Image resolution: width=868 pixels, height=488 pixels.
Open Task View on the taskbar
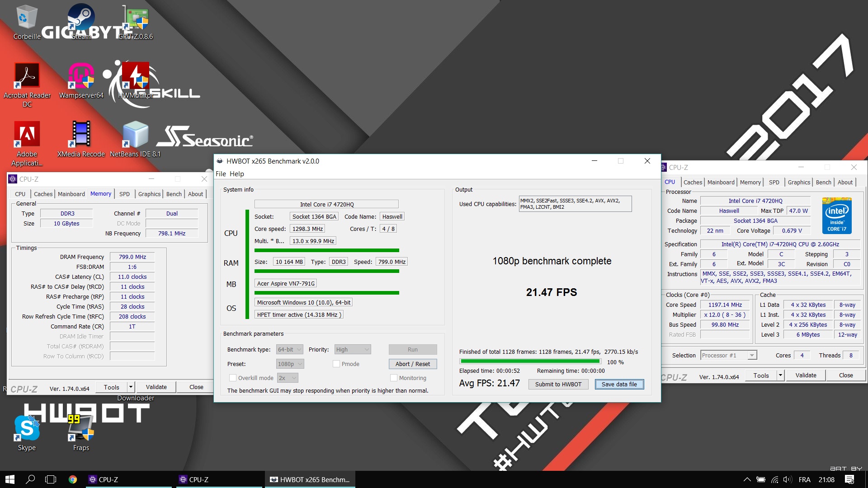(x=51, y=479)
